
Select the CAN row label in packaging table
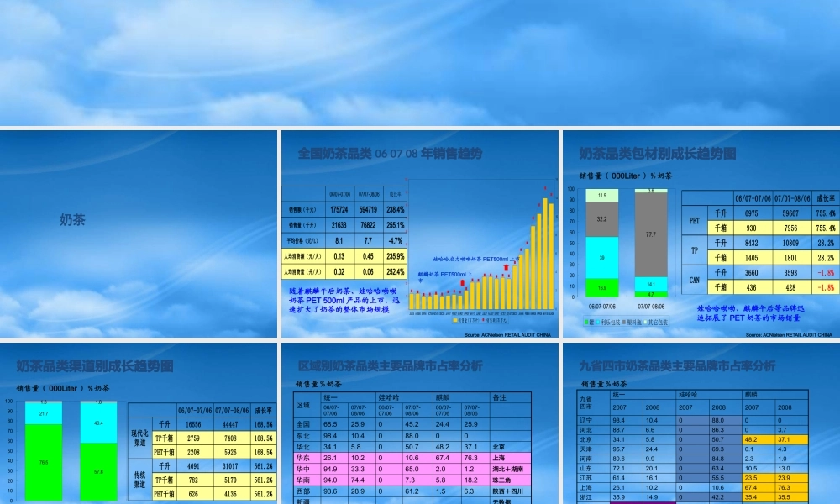[695, 280]
